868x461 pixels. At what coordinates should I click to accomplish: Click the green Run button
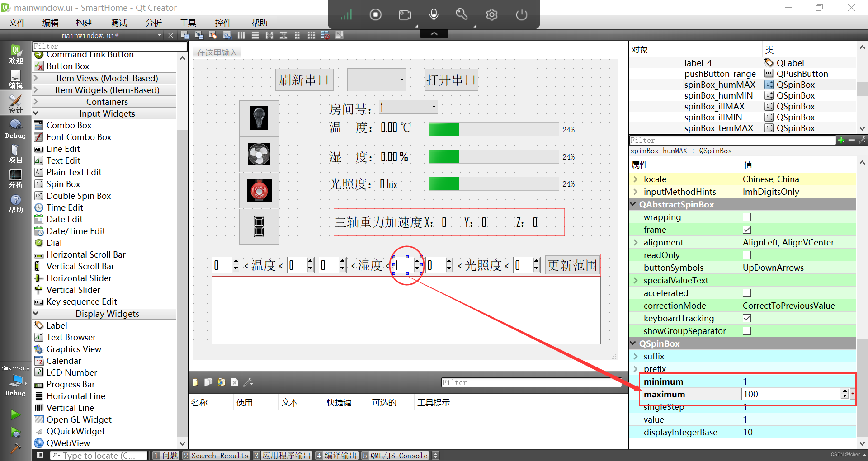pyautogui.click(x=15, y=414)
